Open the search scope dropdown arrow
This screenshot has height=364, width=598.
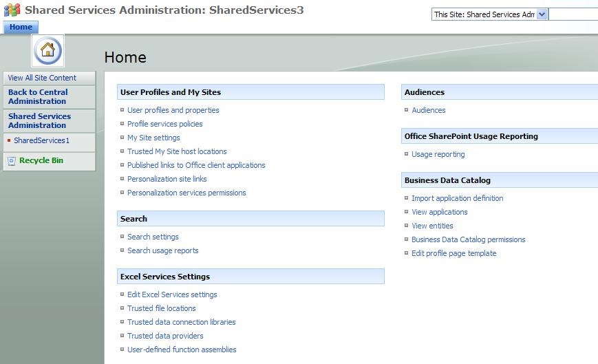coord(542,14)
